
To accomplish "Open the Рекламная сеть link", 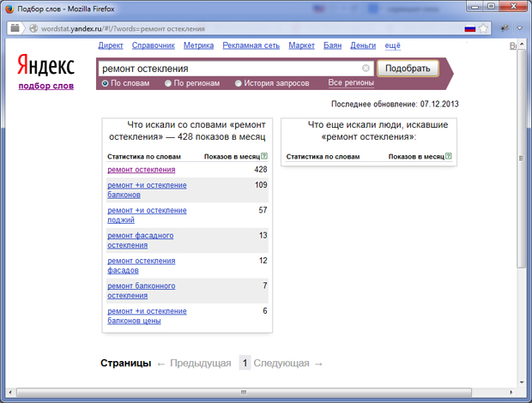I will tap(251, 45).
